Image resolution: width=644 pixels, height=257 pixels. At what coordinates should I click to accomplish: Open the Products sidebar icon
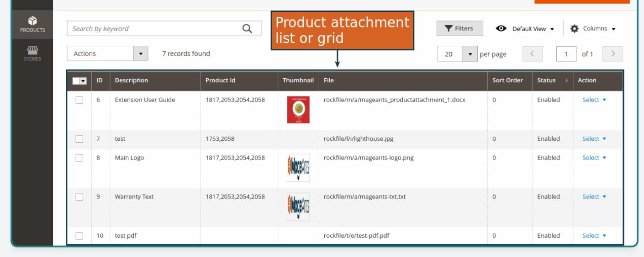pyautogui.click(x=32, y=25)
